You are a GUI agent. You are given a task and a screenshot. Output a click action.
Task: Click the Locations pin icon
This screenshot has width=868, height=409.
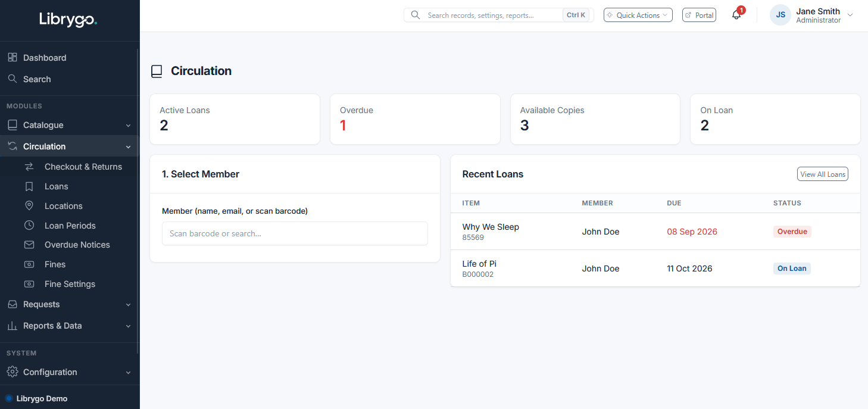coord(29,206)
